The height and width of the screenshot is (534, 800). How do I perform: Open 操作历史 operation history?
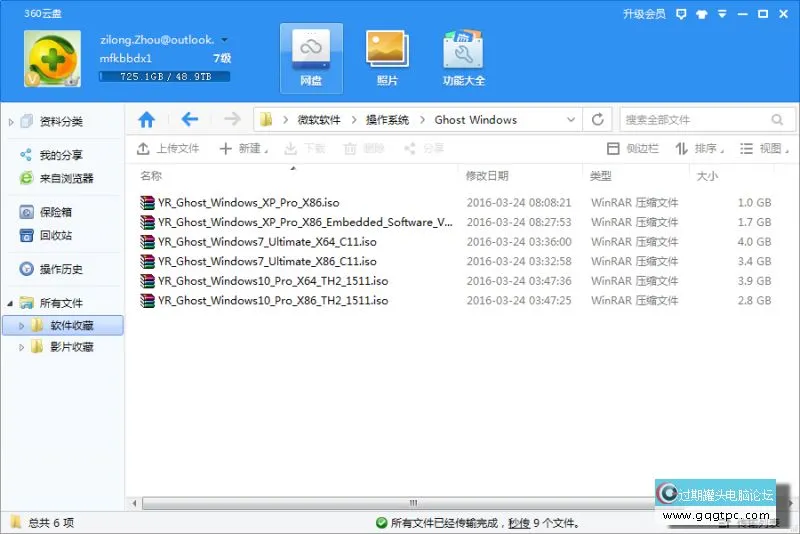61,269
